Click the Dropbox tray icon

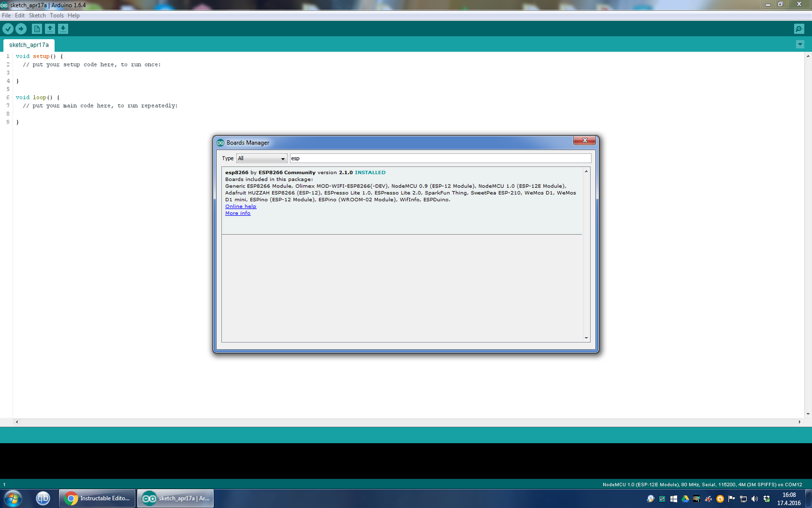click(766, 499)
